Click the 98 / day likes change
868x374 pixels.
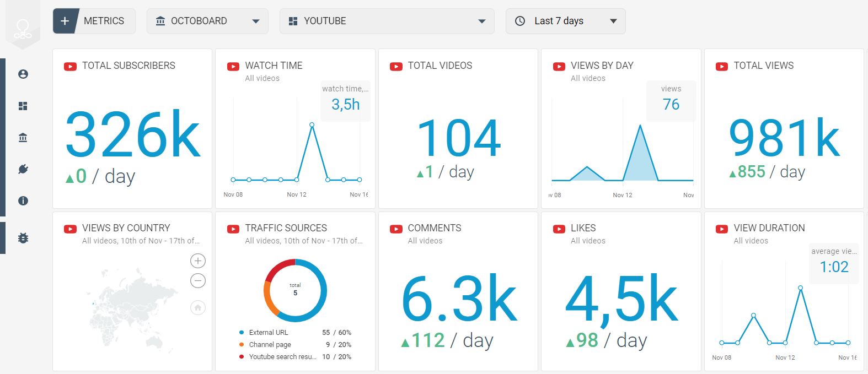click(606, 340)
